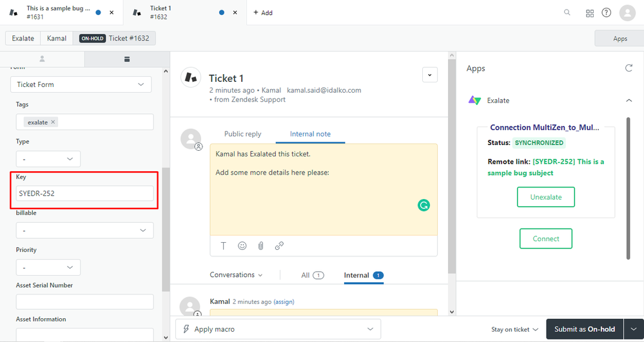This screenshot has height=342, width=644.
Task: Click the Connect button
Action: click(546, 238)
